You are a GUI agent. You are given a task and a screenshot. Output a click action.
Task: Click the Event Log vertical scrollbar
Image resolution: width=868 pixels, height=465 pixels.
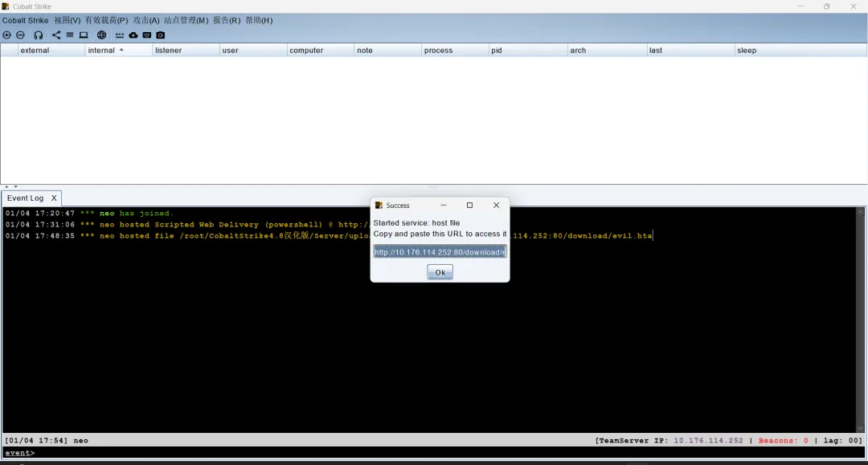(x=860, y=320)
